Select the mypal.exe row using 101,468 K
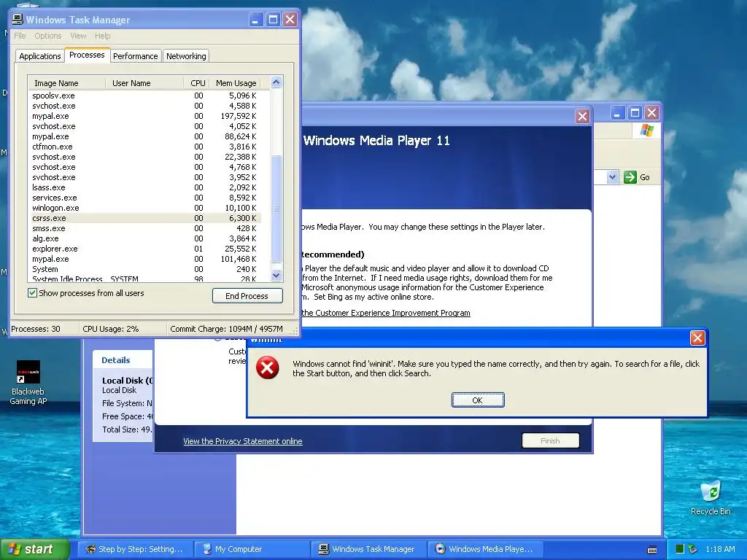 click(145, 259)
